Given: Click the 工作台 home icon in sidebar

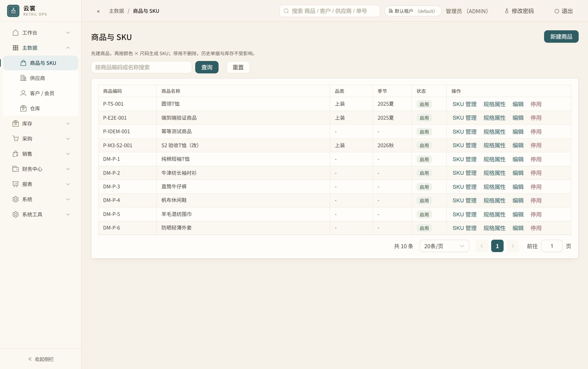Looking at the screenshot, I should tap(15, 33).
